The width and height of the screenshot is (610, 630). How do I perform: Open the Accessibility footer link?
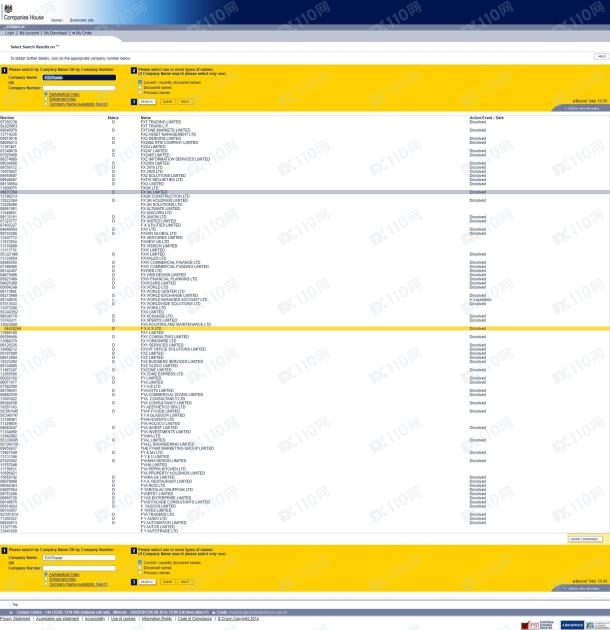pyautogui.click(x=95, y=619)
